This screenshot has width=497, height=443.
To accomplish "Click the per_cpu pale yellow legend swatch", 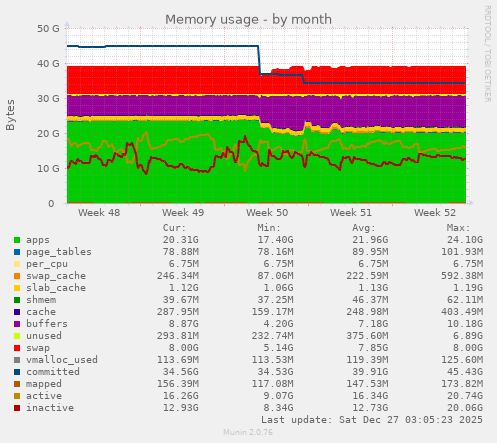I will tap(17, 264).
